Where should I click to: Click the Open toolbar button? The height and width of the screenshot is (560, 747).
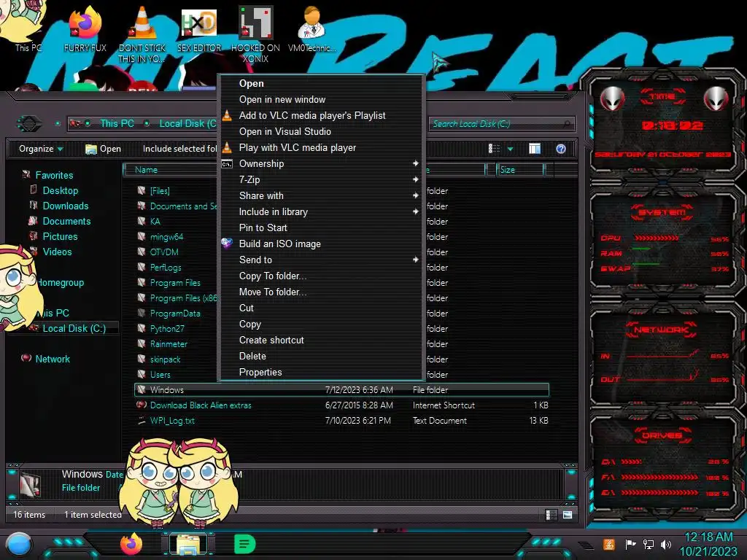tap(103, 149)
